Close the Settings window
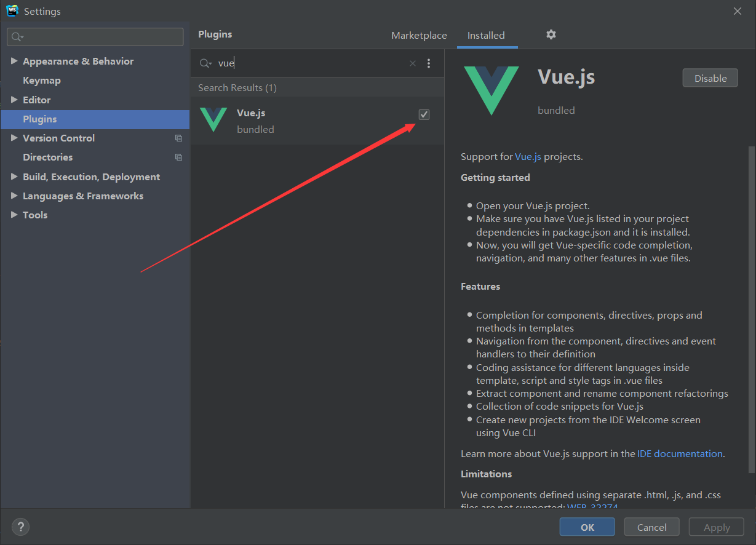 (738, 11)
